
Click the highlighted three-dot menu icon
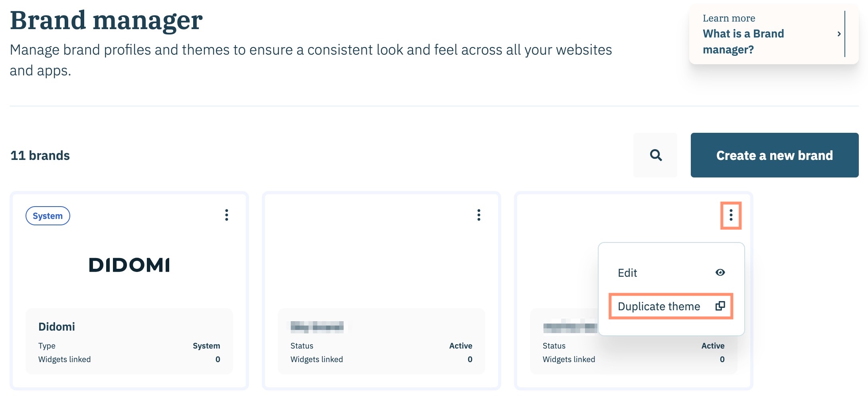coord(731,215)
